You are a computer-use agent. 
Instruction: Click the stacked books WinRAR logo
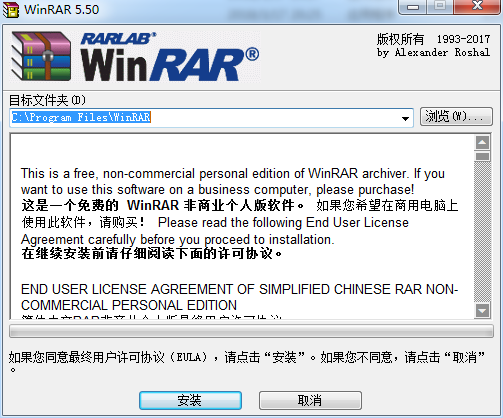click(x=41, y=56)
